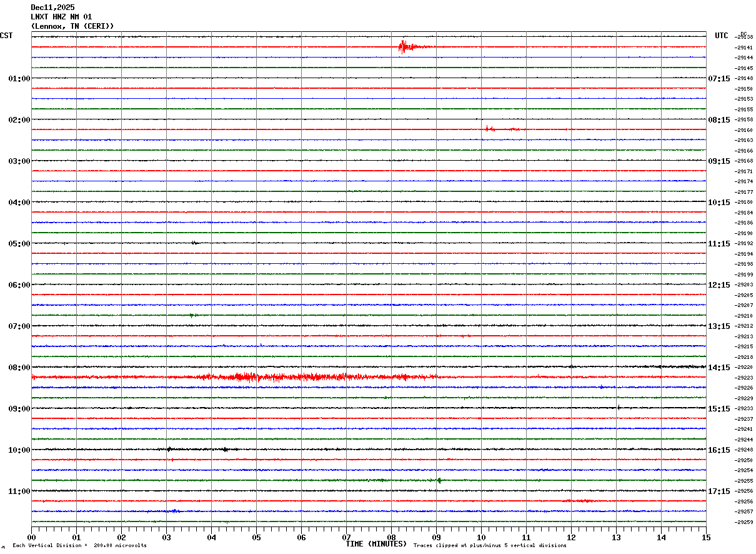
Task: Click the '08' minute tick label
Action: pyautogui.click(x=391, y=537)
